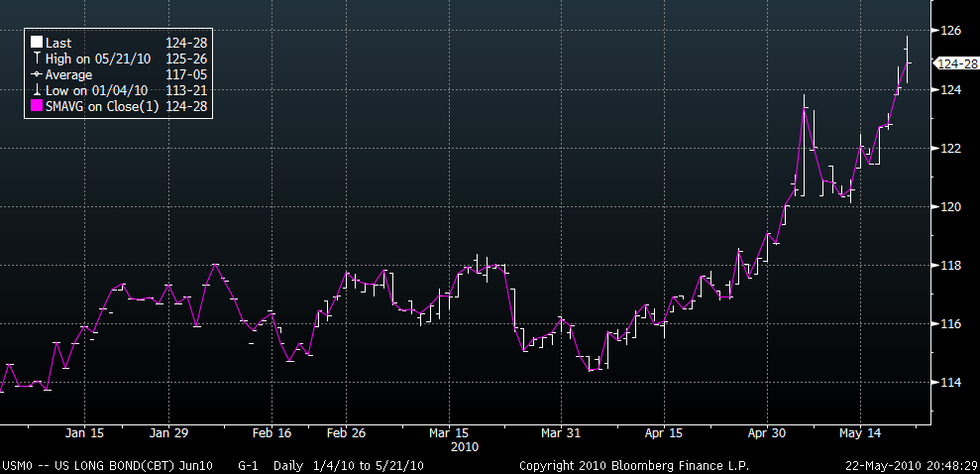Click the Jan 15 date axis label

(x=84, y=432)
